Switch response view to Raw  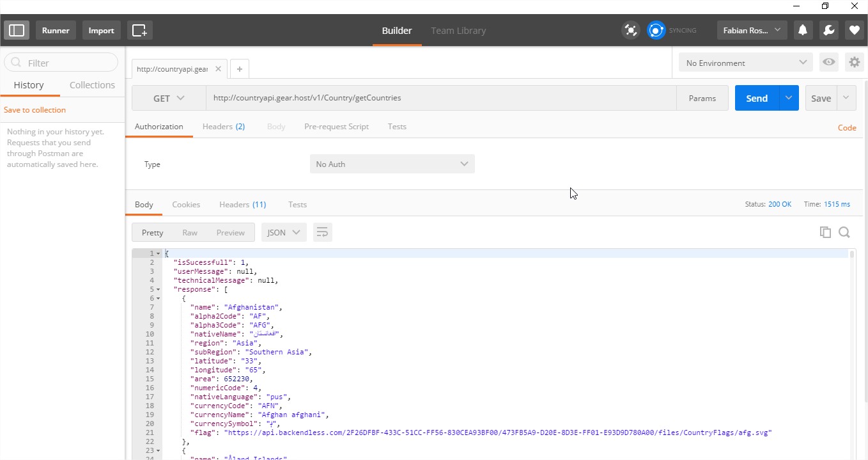(190, 233)
